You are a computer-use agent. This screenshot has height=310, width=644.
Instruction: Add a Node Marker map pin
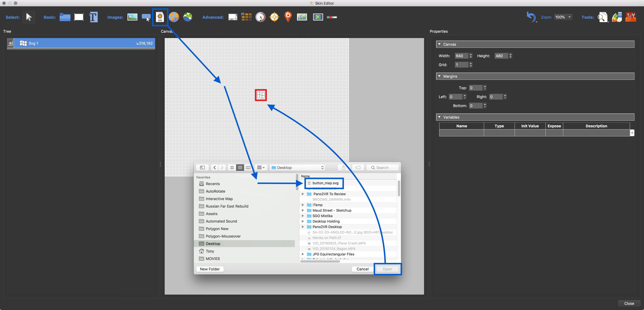288,17
